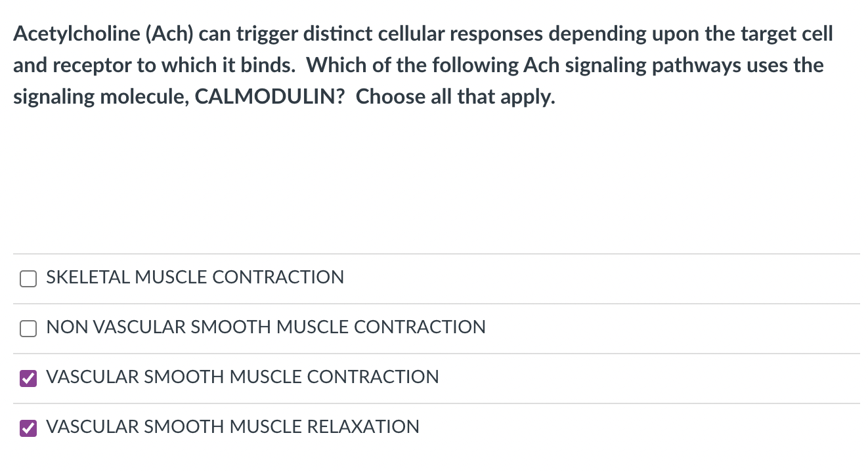Click the VASCULAR SMOOTH MUSCLE CONTRACTION answer text
This screenshot has width=868, height=471.
tap(242, 377)
